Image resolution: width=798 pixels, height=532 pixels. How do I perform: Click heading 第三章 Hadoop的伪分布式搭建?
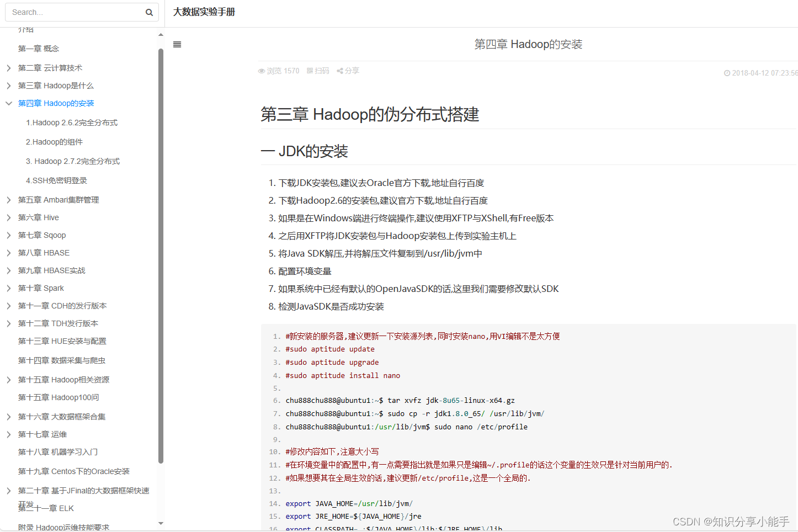click(x=370, y=114)
